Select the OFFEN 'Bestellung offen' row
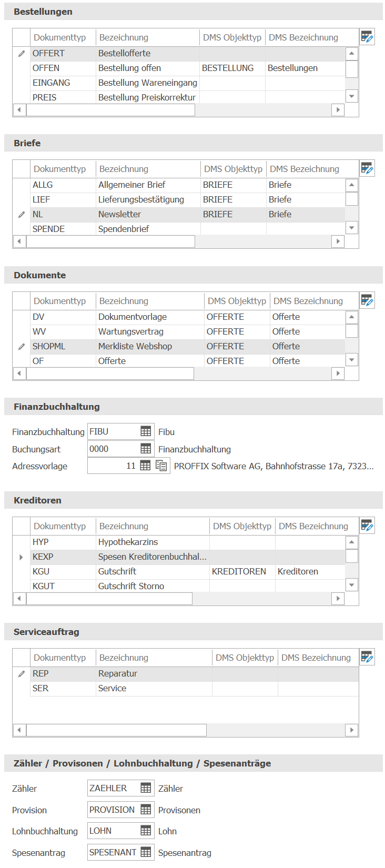The height and width of the screenshot is (868, 385). point(188,68)
